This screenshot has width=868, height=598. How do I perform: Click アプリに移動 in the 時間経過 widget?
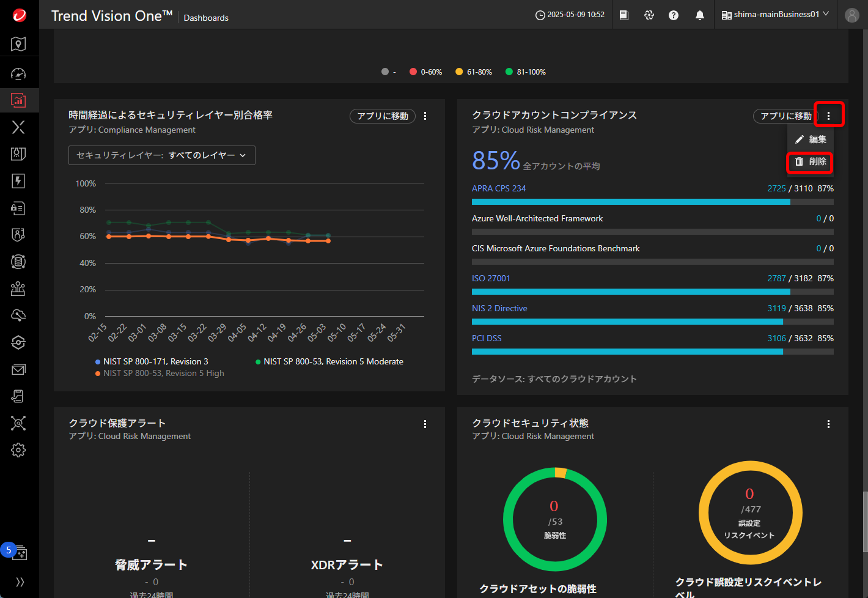(383, 116)
